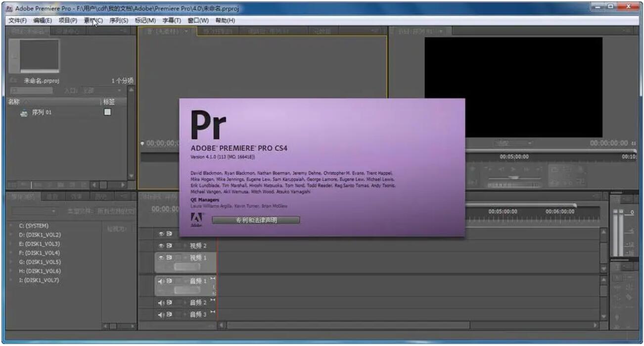The width and height of the screenshot is (644, 346).
Task: Click the audio master level meter
Action: coord(618,233)
